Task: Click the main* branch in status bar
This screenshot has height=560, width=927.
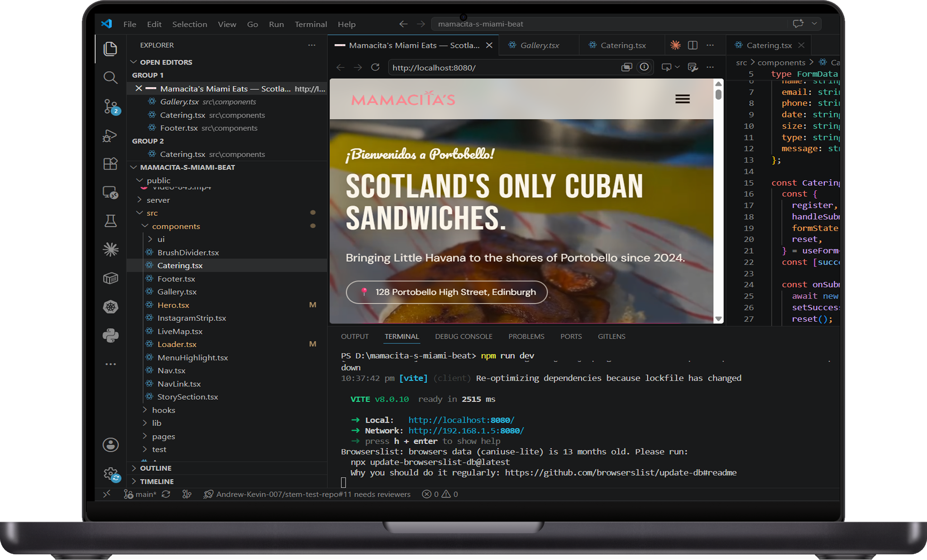Action: click(140, 494)
